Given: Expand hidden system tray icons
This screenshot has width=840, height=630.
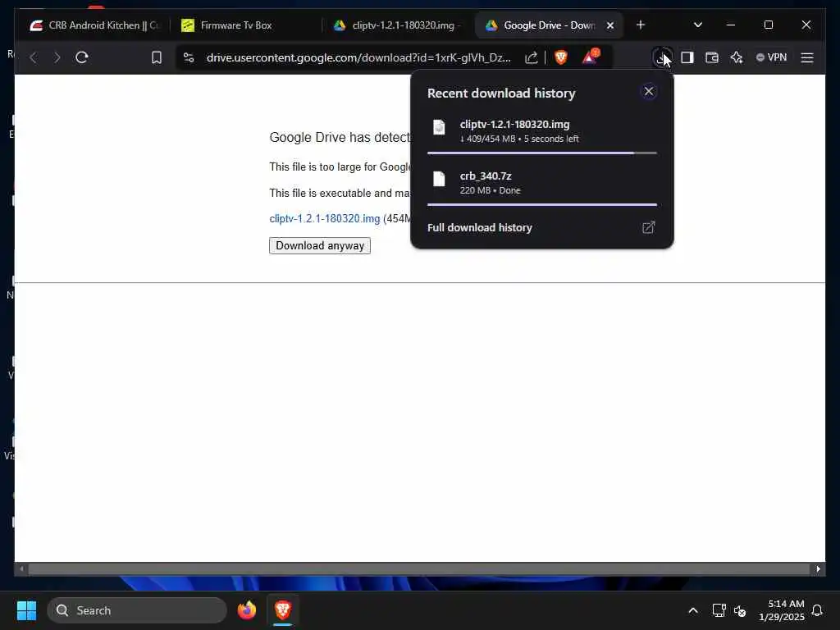Looking at the screenshot, I should pyautogui.click(x=692, y=610).
